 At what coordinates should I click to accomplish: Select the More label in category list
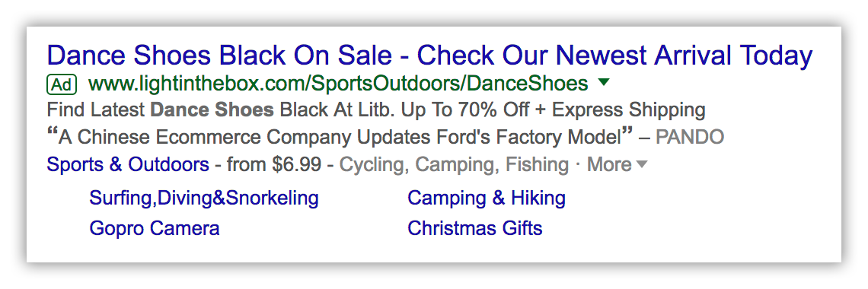pyautogui.click(x=609, y=164)
